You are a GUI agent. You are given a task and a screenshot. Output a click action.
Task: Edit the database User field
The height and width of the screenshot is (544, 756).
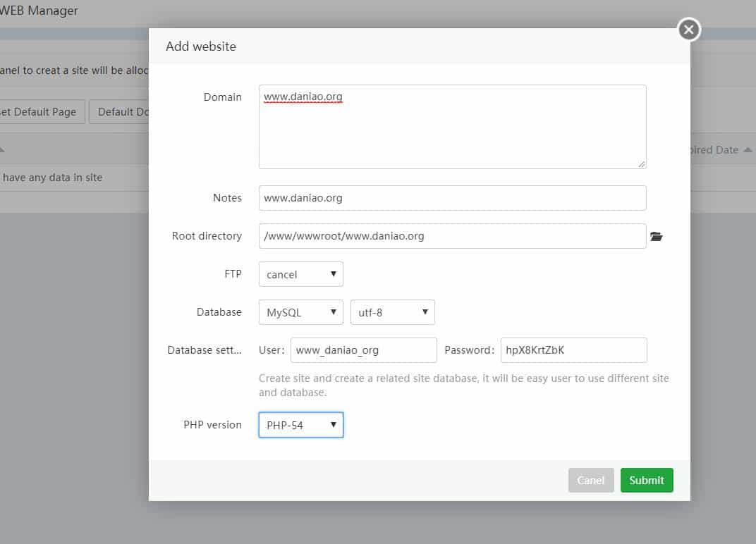[364, 350]
